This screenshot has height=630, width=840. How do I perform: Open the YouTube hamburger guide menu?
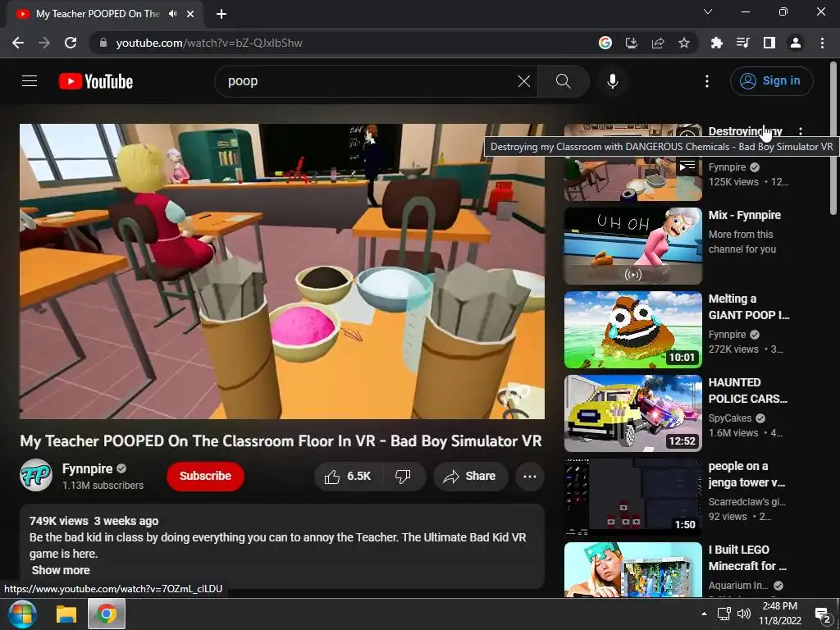(30, 81)
